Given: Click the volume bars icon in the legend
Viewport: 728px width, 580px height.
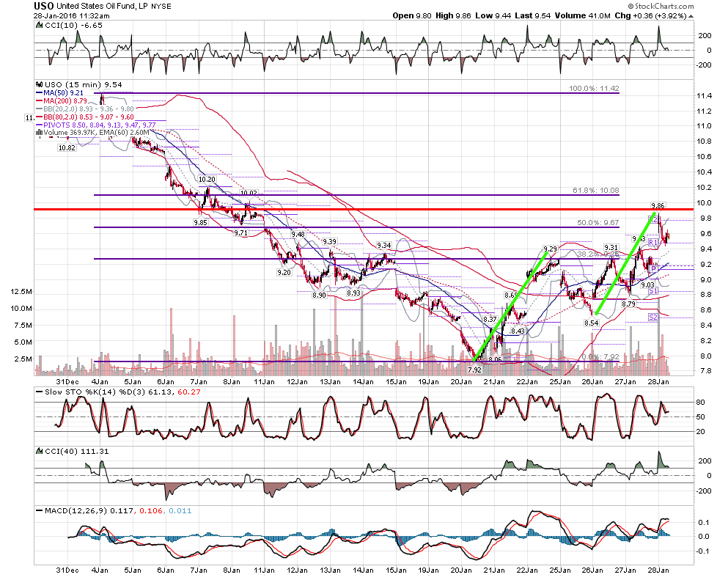Looking at the screenshot, I should (40, 132).
